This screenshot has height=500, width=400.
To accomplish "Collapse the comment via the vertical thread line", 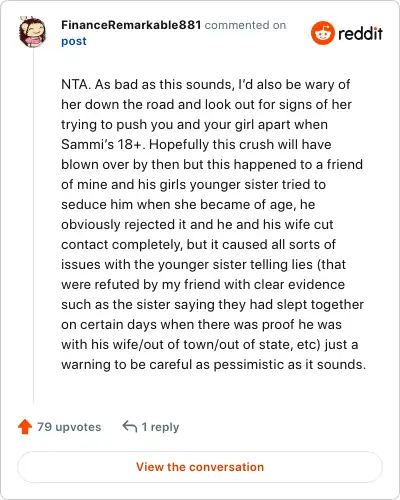I will [x=33, y=227].
